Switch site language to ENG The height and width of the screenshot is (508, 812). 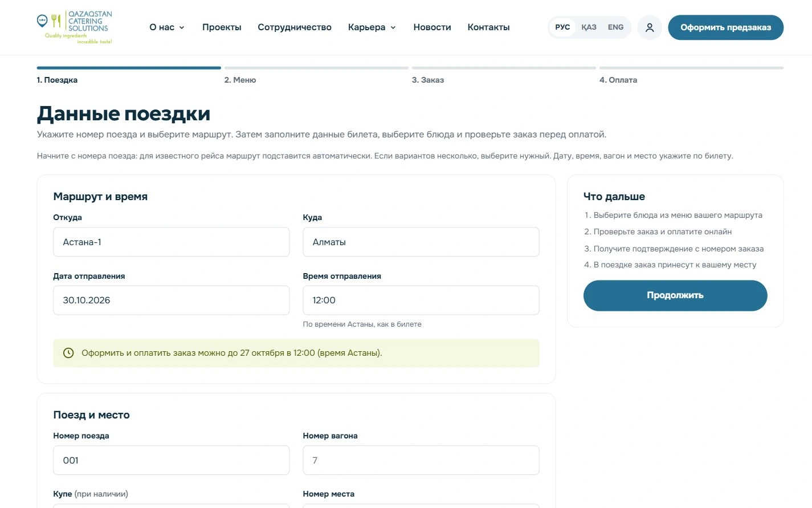[x=615, y=27]
